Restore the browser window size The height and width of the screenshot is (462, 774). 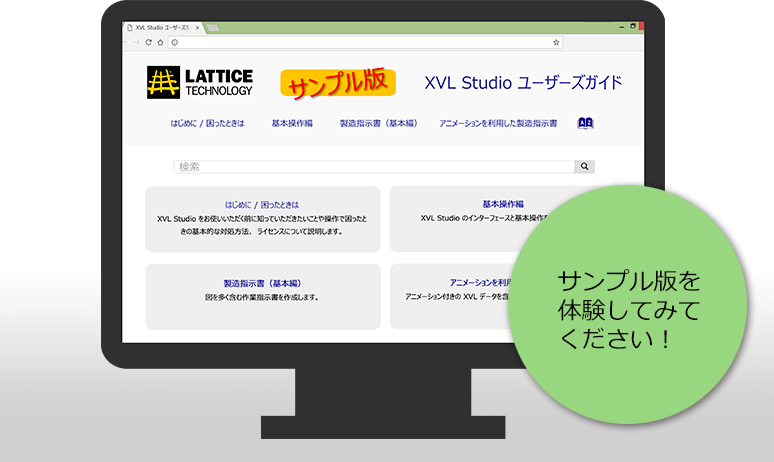(633, 26)
